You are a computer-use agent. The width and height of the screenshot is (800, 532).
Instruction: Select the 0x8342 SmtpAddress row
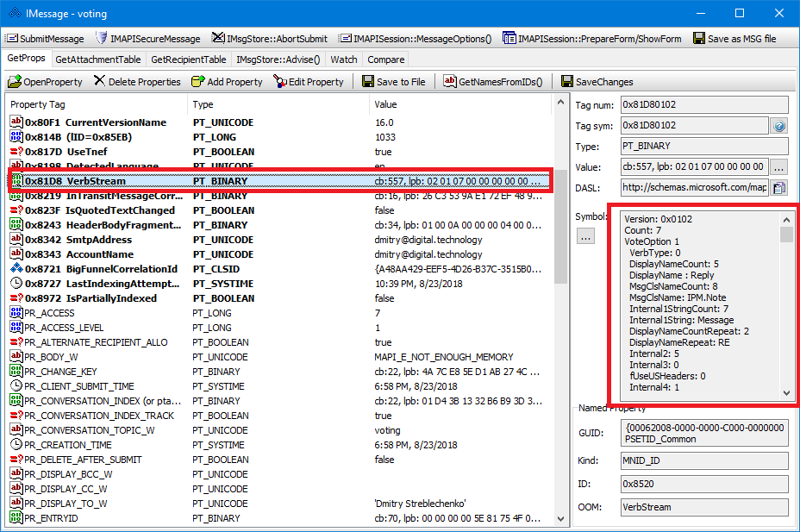click(x=279, y=240)
